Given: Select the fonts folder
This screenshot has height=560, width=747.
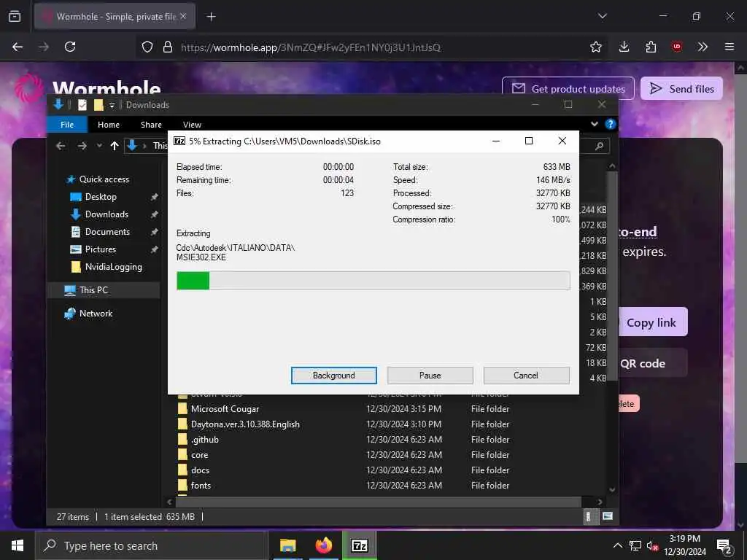Looking at the screenshot, I should [x=201, y=485].
